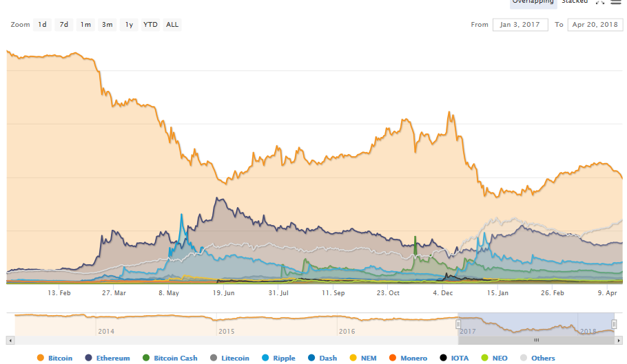Screen dimensions: 627x364
Task: Click the fullscreen expand icon
Action: [600, 2]
